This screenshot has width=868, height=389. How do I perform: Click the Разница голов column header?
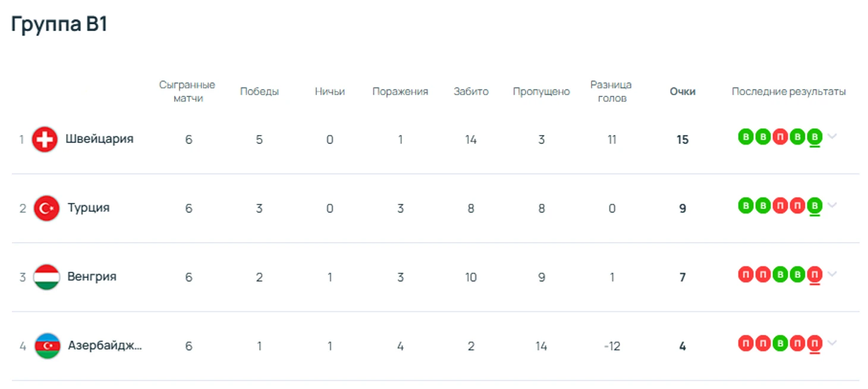click(x=612, y=92)
